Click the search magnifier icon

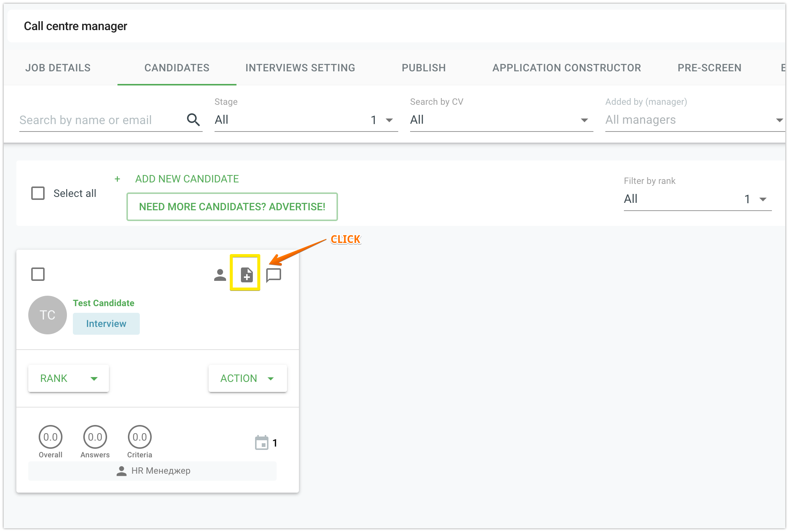pos(193,120)
